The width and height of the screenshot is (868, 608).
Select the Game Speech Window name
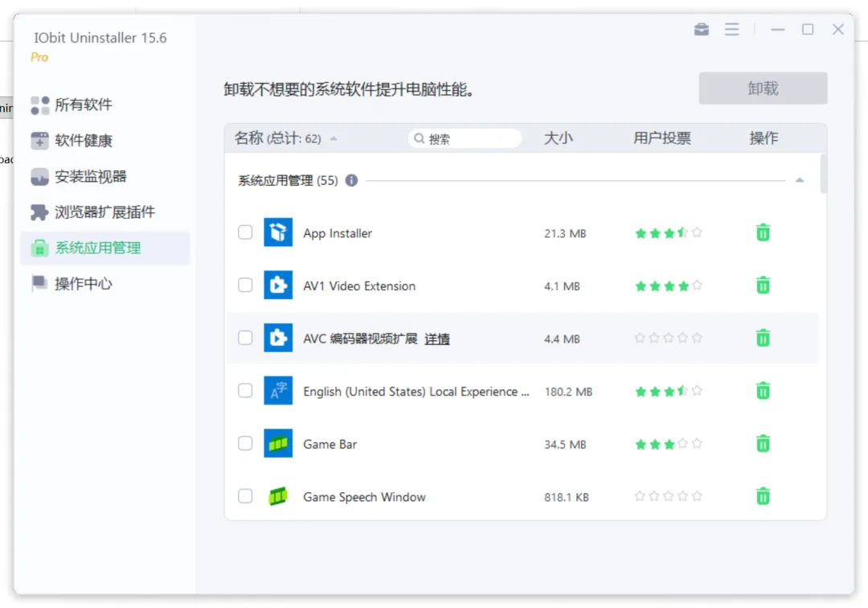tap(364, 497)
